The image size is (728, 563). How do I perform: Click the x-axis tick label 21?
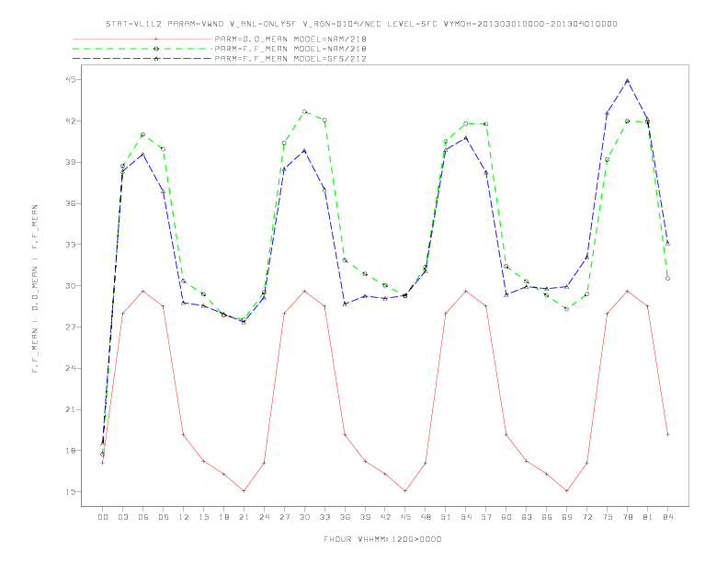[x=244, y=517]
